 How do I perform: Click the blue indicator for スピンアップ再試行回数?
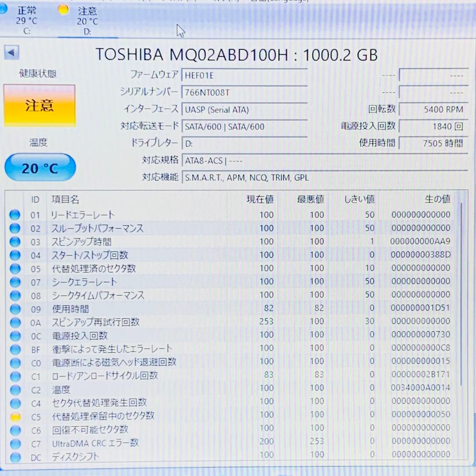coord(15,322)
